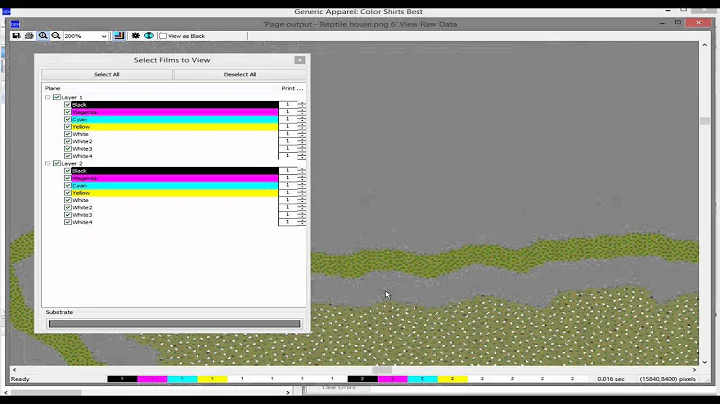Screen dimensions: 720x404
Task: Click horizontal scrollbar right arrow of image view
Action: point(694,370)
